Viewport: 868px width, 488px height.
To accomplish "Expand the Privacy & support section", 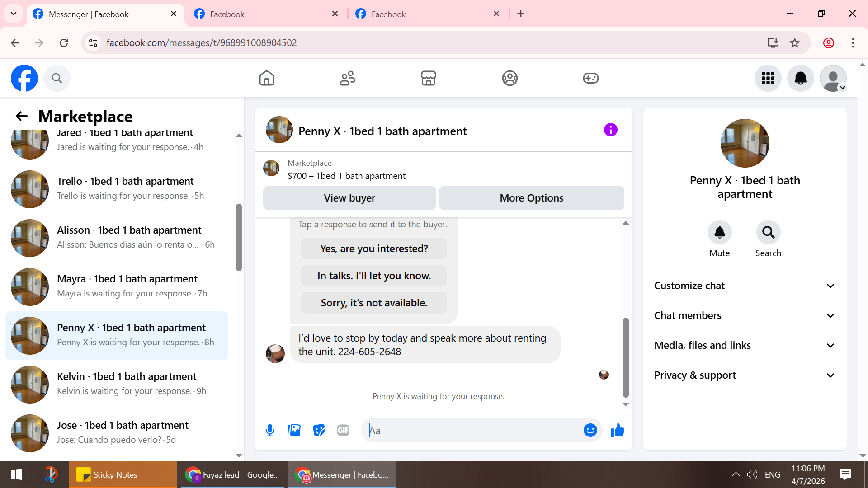I will (745, 375).
